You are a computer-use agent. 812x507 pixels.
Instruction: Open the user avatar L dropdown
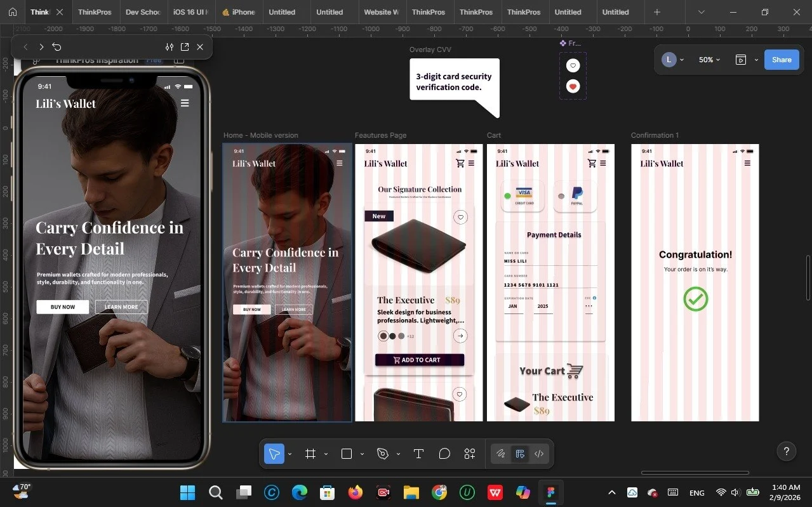click(x=673, y=60)
